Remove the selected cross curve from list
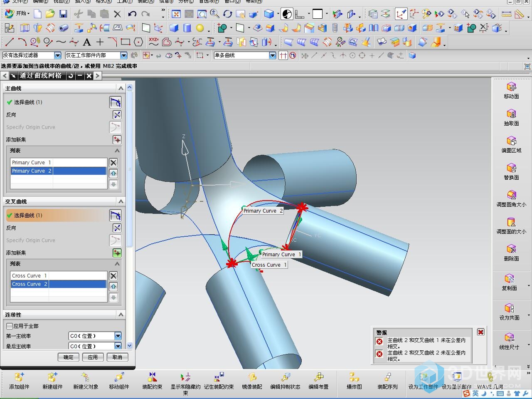The width and height of the screenshot is (532, 399). (113, 276)
